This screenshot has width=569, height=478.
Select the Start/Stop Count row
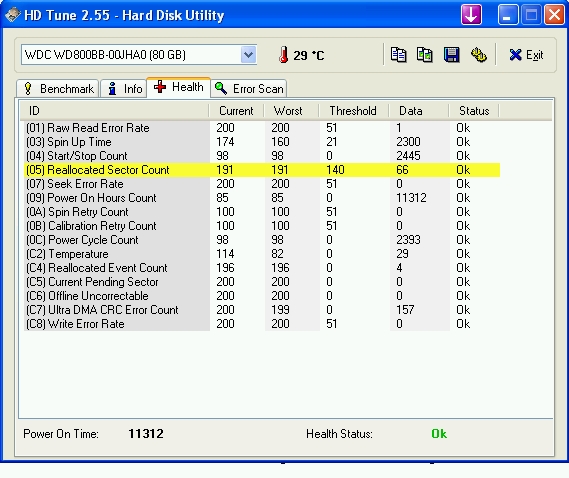[x=262, y=156]
